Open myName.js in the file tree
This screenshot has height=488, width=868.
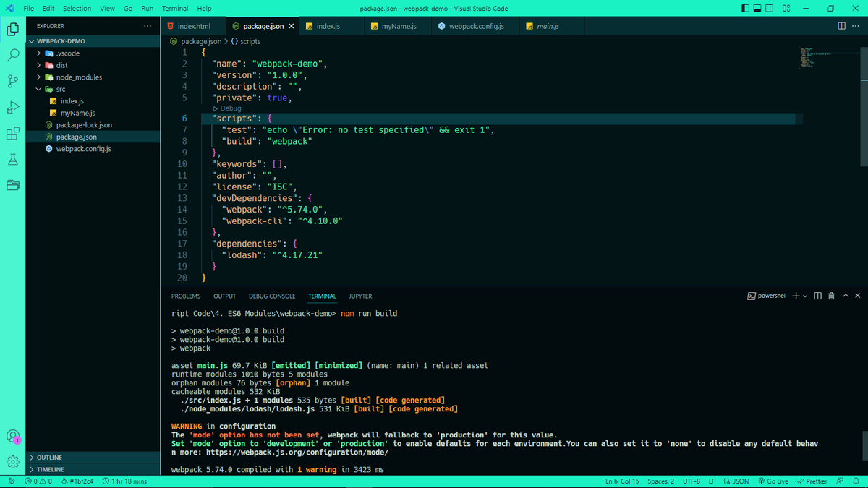click(x=93, y=113)
